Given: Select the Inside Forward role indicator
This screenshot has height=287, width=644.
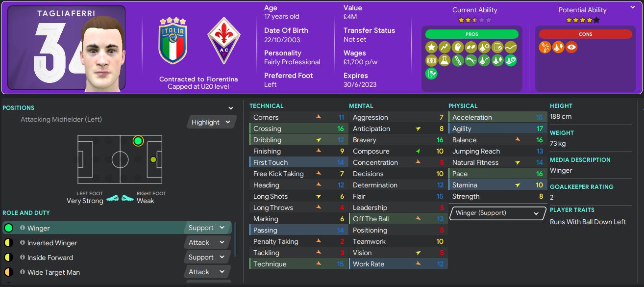Looking at the screenshot, I should pos(8,258).
